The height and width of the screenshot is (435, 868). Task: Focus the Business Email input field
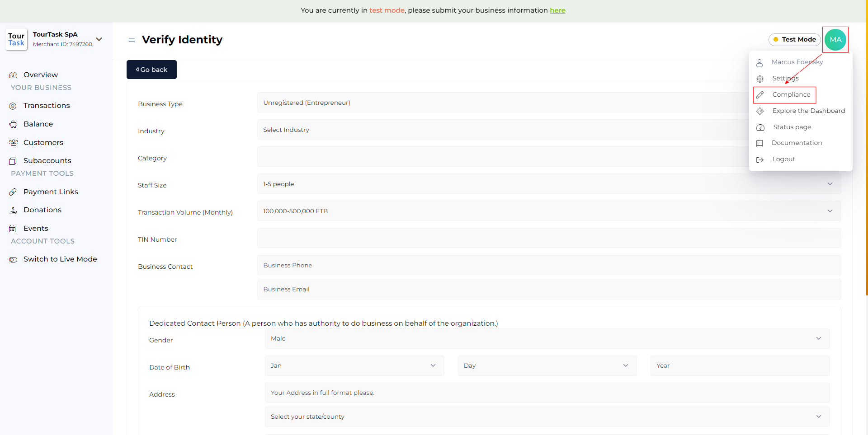(x=548, y=289)
